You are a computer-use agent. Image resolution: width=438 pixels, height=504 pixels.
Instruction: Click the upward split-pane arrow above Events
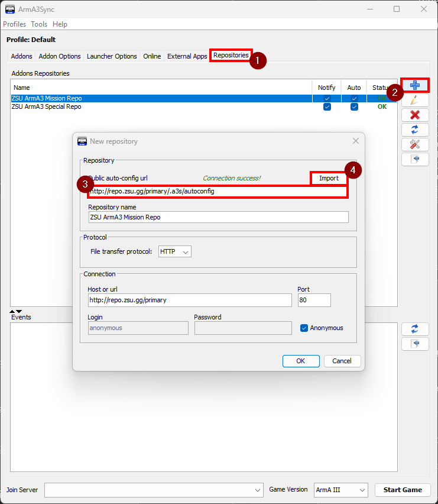point(12,311)
